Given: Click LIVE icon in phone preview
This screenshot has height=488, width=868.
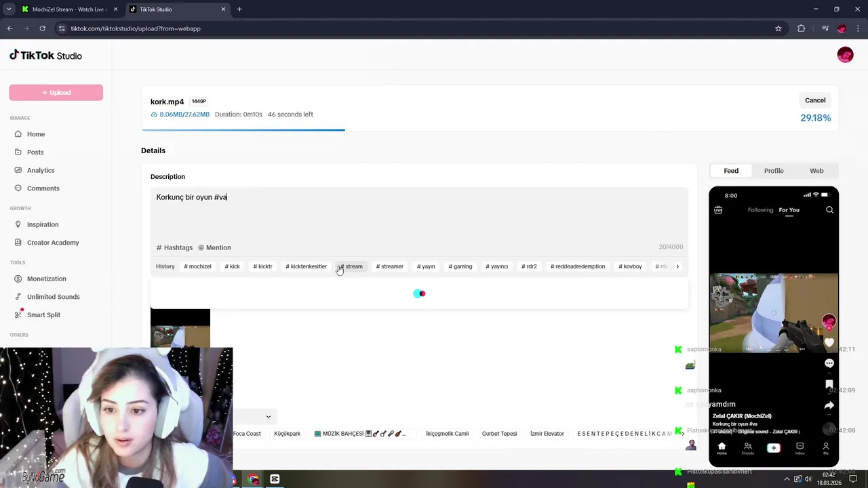Looking at the screenshot, I should [718, 210].
